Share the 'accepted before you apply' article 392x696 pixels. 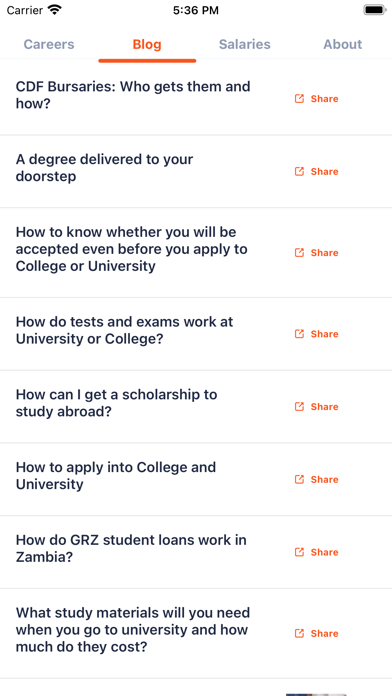click(317, 253)
